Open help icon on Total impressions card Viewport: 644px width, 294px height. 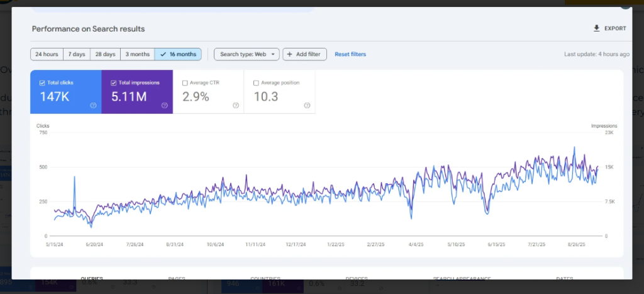tap(164, 105)
